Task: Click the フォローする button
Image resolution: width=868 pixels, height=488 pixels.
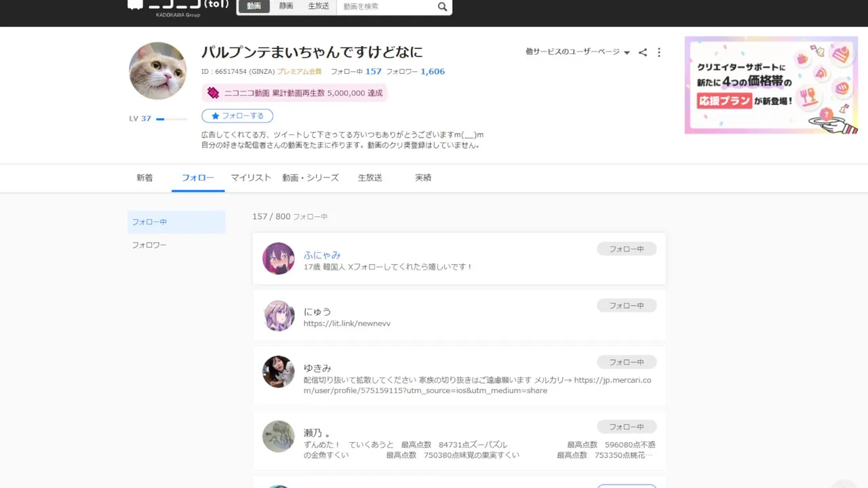Action: coord(237,116)
